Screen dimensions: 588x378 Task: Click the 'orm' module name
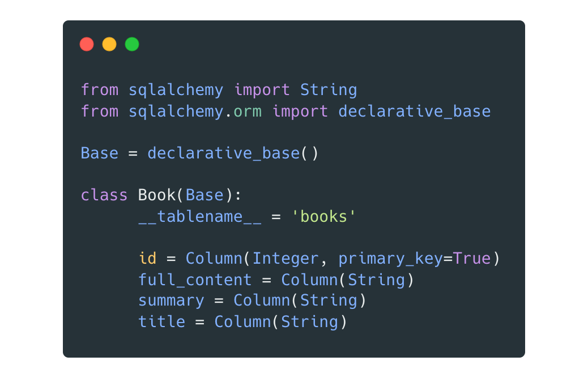point(248,111)
